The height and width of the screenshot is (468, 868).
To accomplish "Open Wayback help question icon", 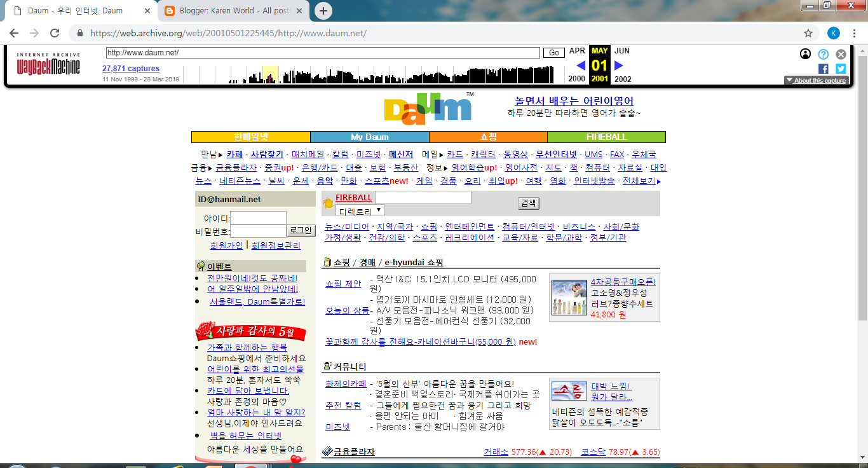I will click(x=824, y=54).
